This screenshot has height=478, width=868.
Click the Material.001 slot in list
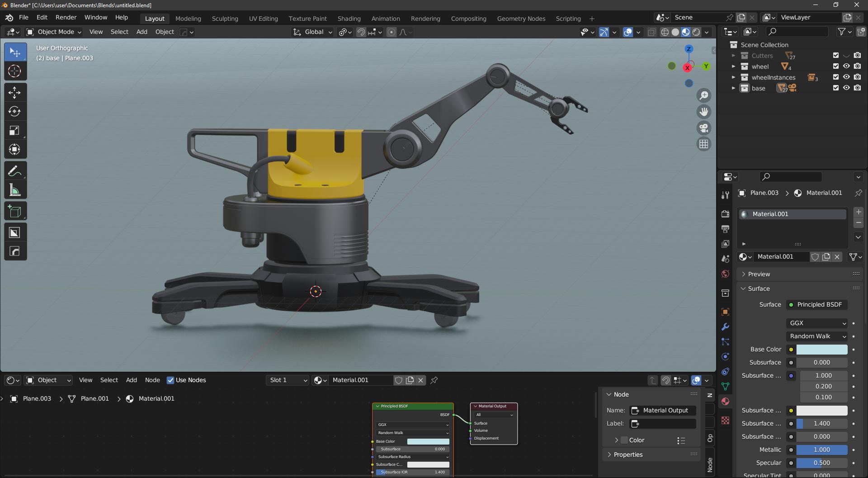click(792, 214)
